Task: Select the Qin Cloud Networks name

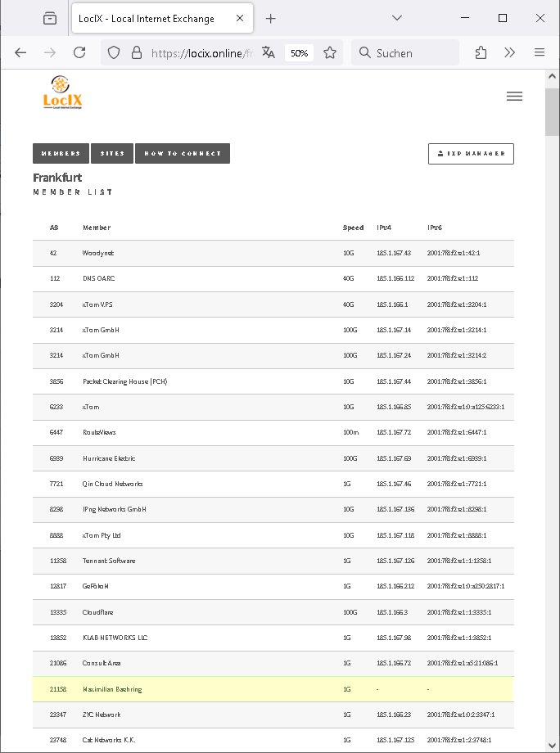Action: [112, 484]
